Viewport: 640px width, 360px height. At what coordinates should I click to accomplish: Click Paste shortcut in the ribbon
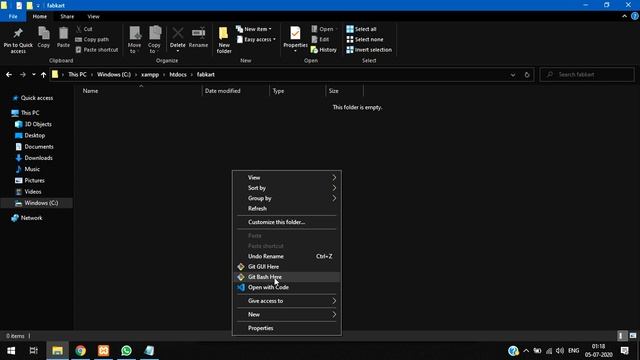click(97, 50)
